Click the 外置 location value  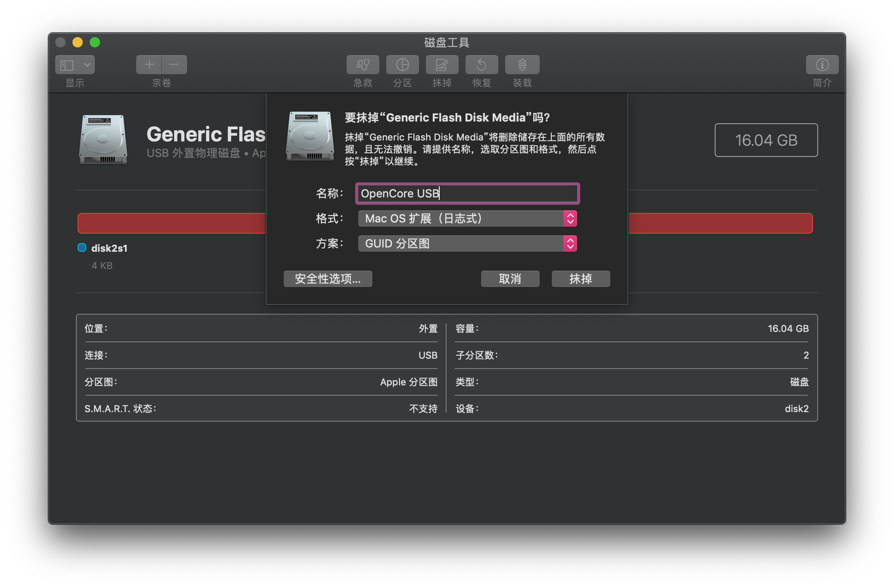[428, 328]
